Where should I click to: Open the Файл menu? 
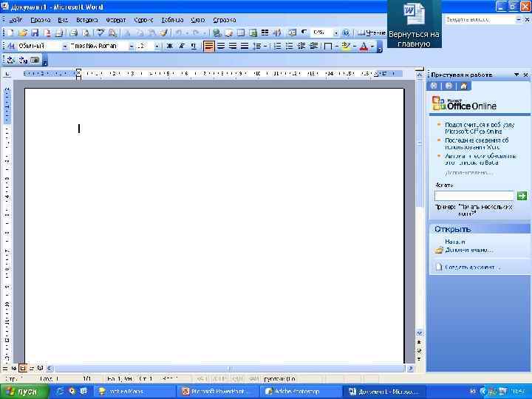click(16, 20)
